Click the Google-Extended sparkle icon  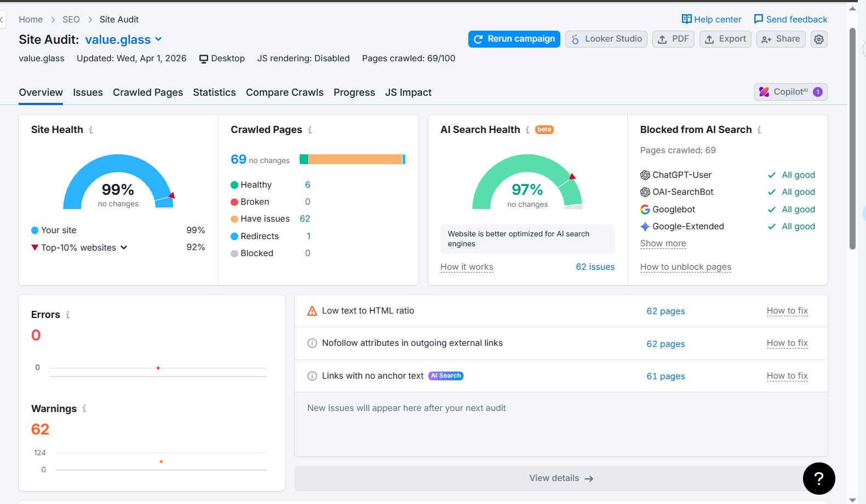point(645,227)
